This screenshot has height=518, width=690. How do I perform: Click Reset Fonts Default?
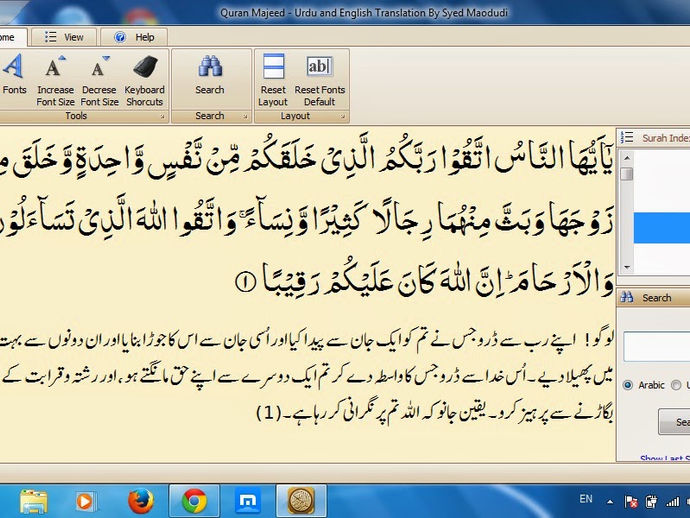click(320, 80)
